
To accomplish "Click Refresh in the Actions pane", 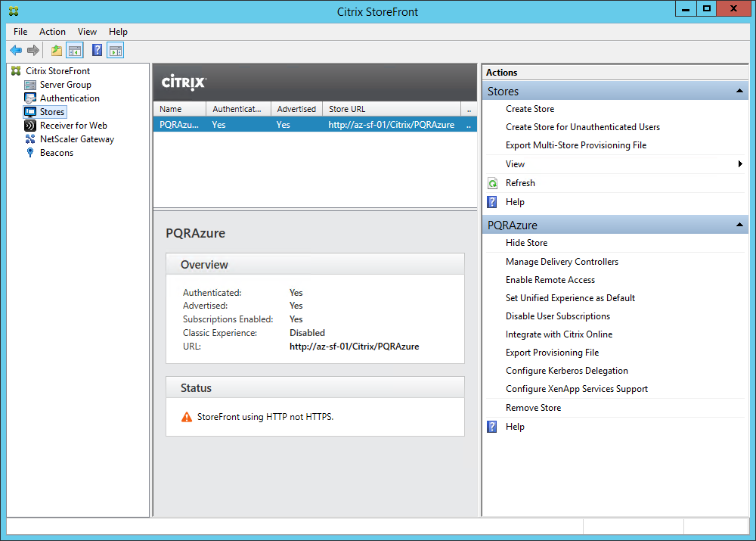I will (520, 183).
